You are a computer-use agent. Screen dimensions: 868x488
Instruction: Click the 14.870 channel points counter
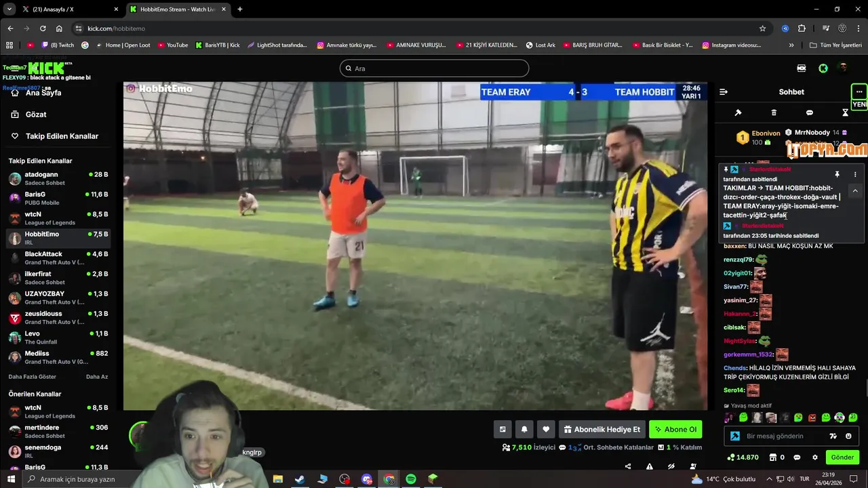(x=743, y=457)
